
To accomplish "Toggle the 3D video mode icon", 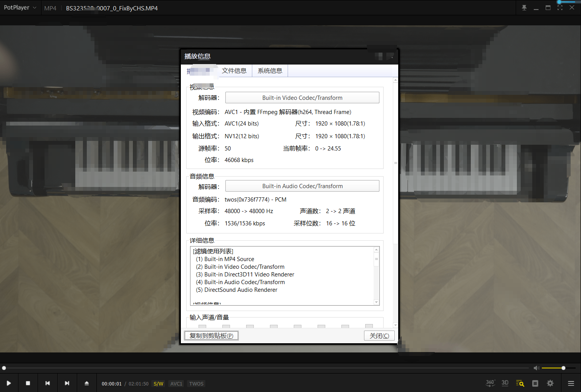I will coord(505,383).
